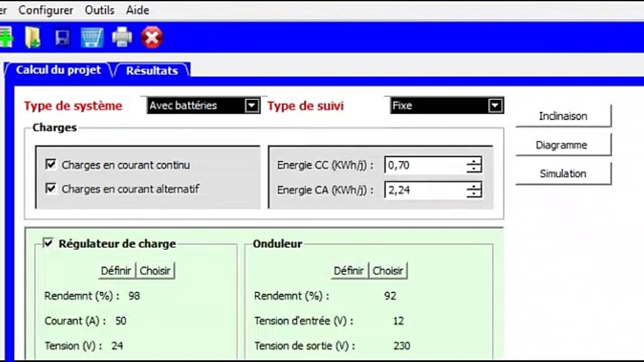Image resolution: width=644 pixels, height=362 pixels.
Task: Open the Aide menu
Action: click(137, 10)
